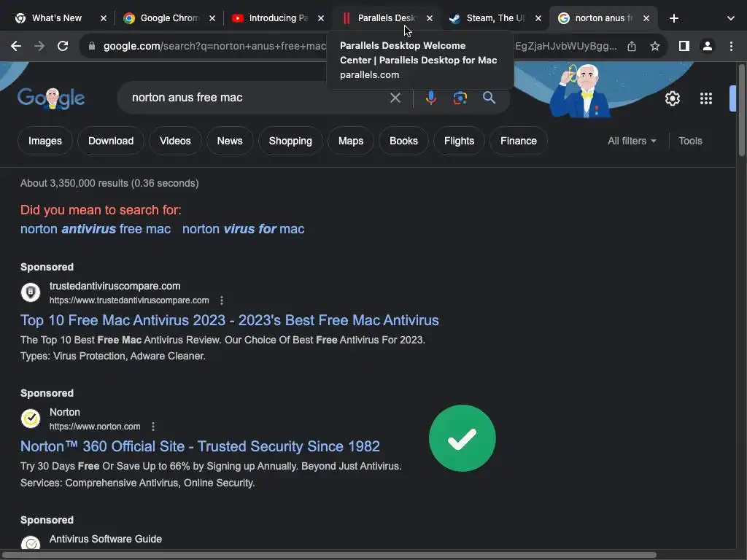
Task: Click suggestion norton virus for mac
Action: (x=243, y=229)
